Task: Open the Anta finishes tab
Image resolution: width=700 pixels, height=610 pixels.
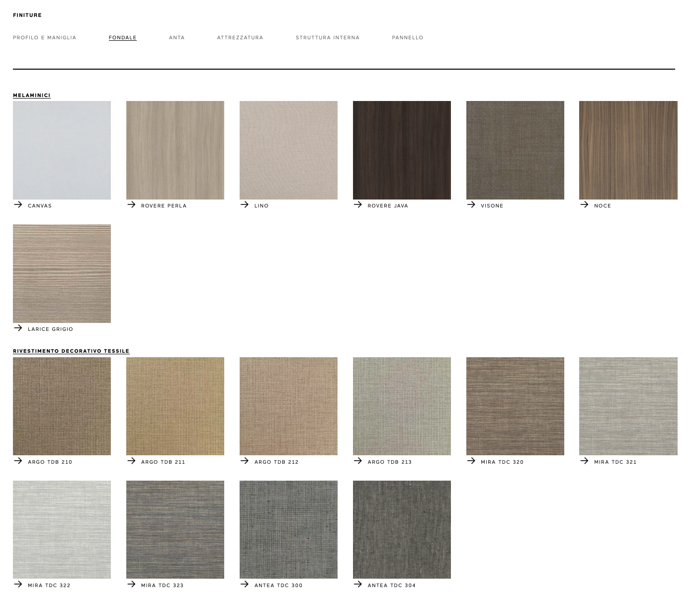Action: (x=176, y=38)
